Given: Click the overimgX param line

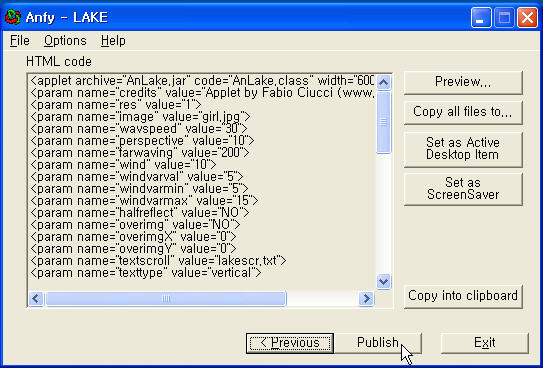Looking at the screenshot, I should pyautogui.click(x=133, y=237).
